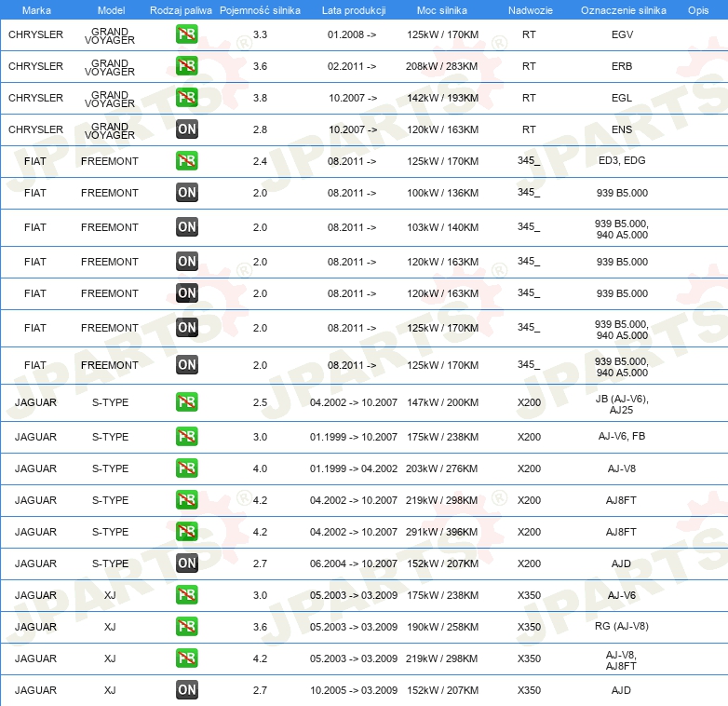Click the petrol icon for S-Type 219kW / 298KM
Viewport: 728px width, 706px height.
click(x=186, y=500)
